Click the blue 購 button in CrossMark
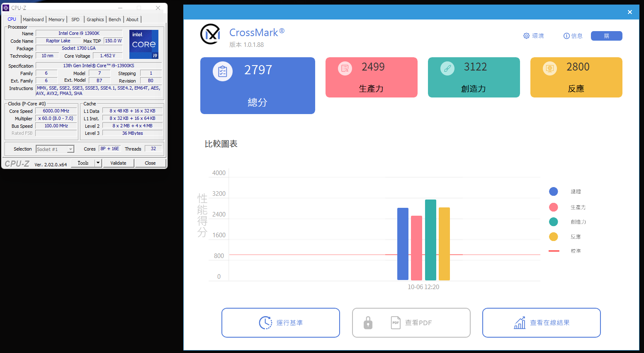644x353 pixels. pyautogui.click(x=606, y=36)
